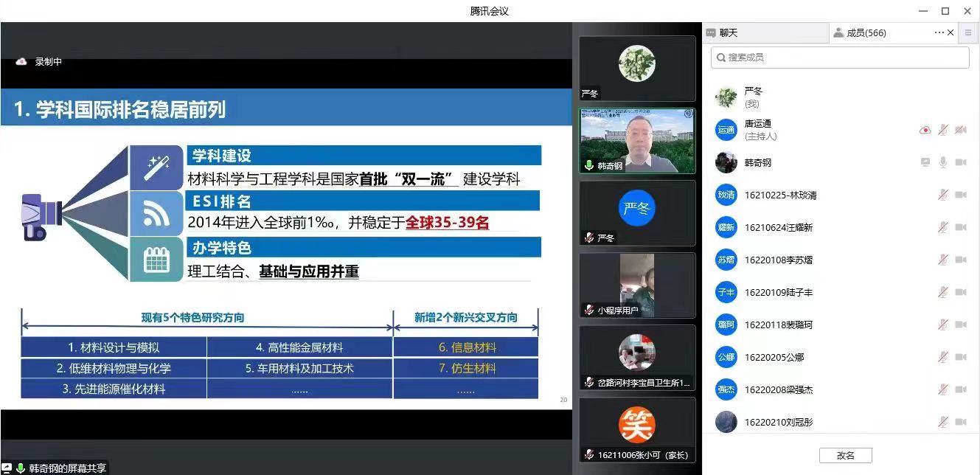Click 韩奇钢's screen sharing status icon
980x475 pixels.
(925, 163)
